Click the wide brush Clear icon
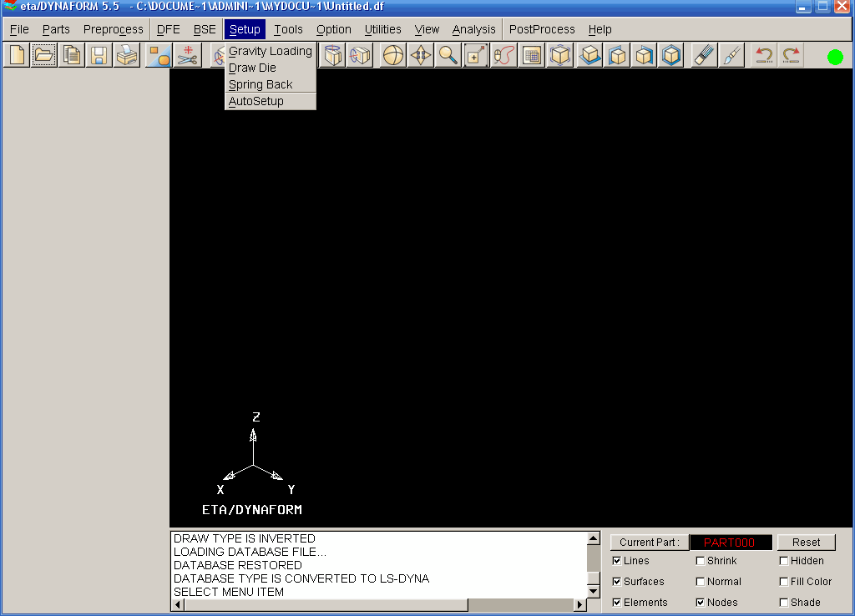 point(703,55)
